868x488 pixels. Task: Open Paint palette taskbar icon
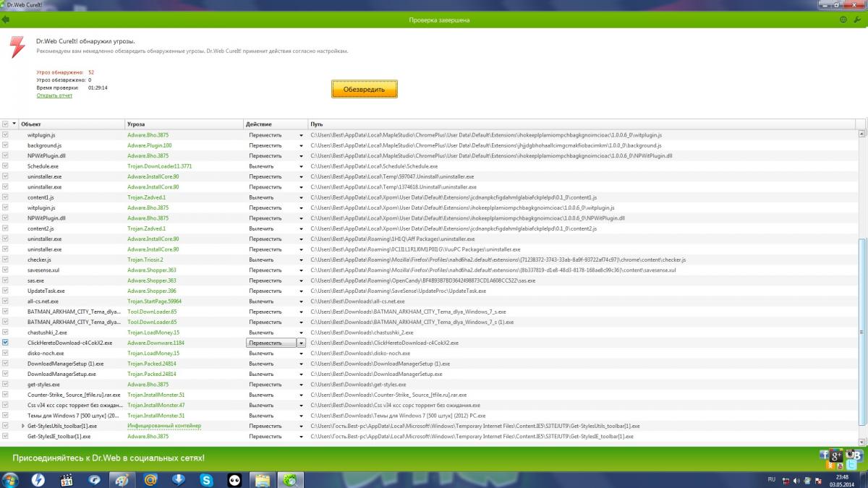tap(122, 479)
